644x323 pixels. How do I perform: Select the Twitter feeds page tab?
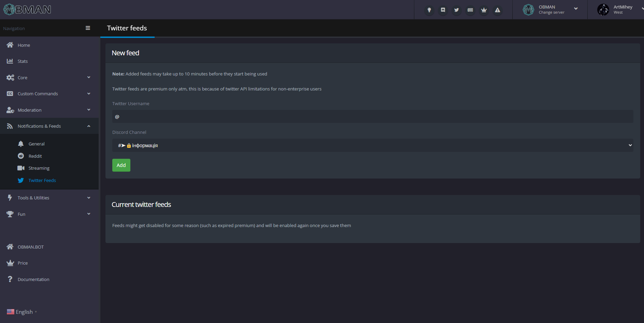(x=127, y=28)
